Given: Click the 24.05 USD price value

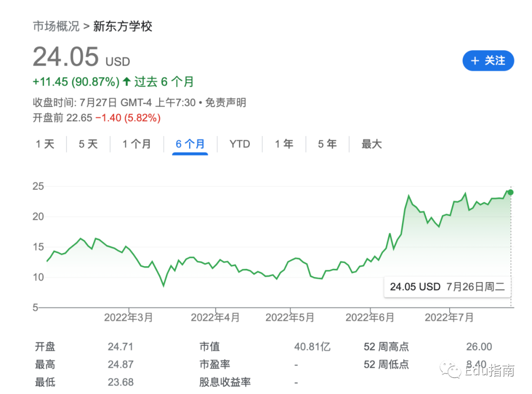Looking at the screenshot, I should [81, 57].
